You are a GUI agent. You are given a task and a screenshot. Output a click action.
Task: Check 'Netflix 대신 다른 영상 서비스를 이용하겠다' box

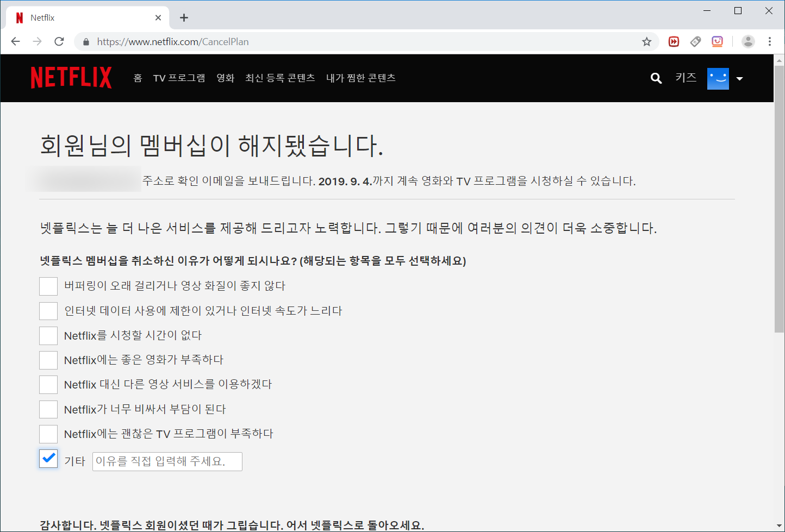coord(48,384)
